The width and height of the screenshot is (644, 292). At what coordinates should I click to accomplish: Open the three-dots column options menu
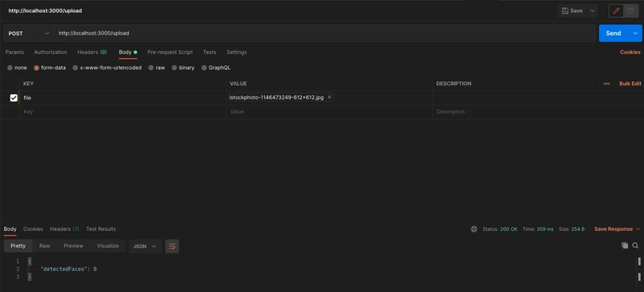(607, 84)
